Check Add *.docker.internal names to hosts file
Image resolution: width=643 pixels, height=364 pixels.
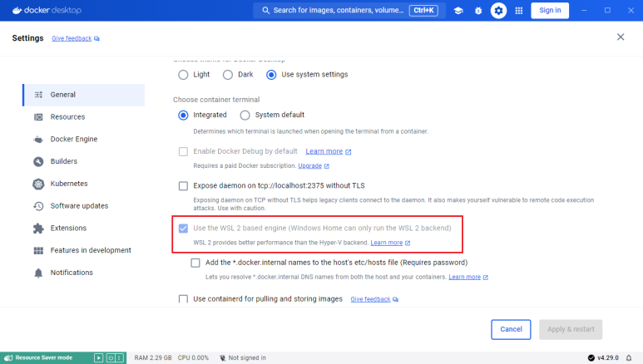point(195,263)
